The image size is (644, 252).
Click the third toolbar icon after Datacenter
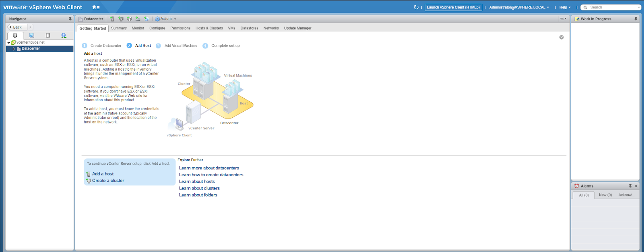click(129, 19)
